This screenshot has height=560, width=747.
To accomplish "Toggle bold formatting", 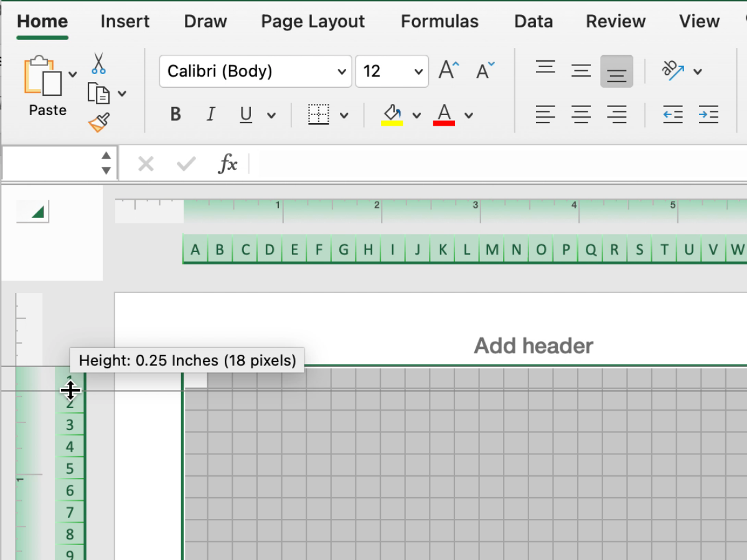I will 175,114.
